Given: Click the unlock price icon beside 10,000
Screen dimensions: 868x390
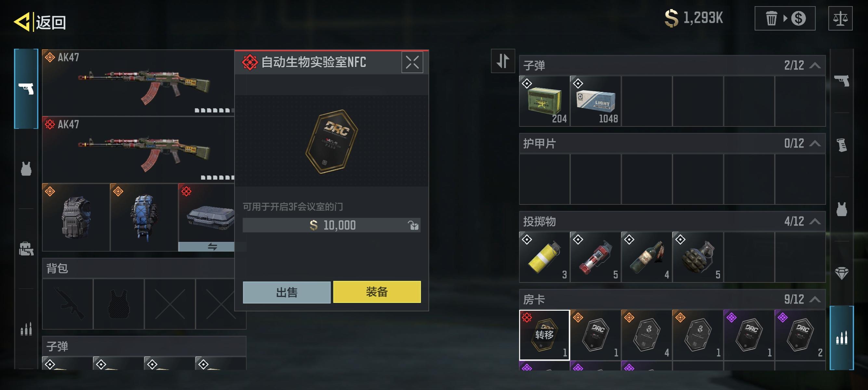Looking at the screenshot, I should 413,225.
